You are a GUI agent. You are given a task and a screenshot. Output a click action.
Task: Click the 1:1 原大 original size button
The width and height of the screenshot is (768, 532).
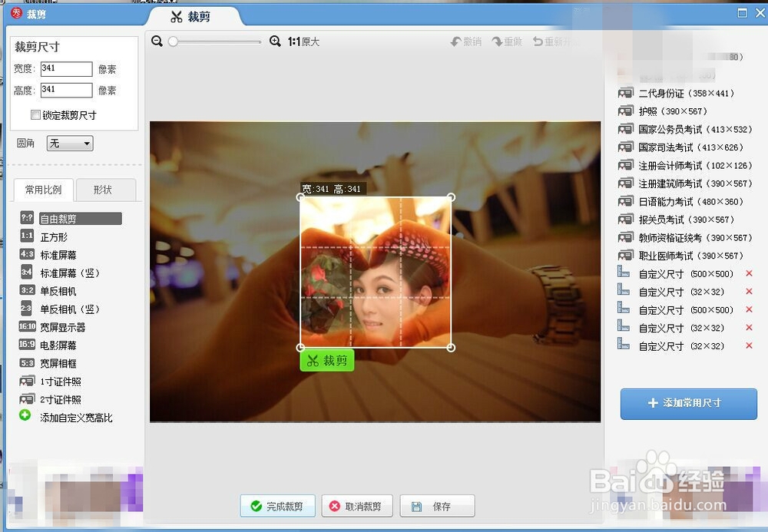(303, 41)
